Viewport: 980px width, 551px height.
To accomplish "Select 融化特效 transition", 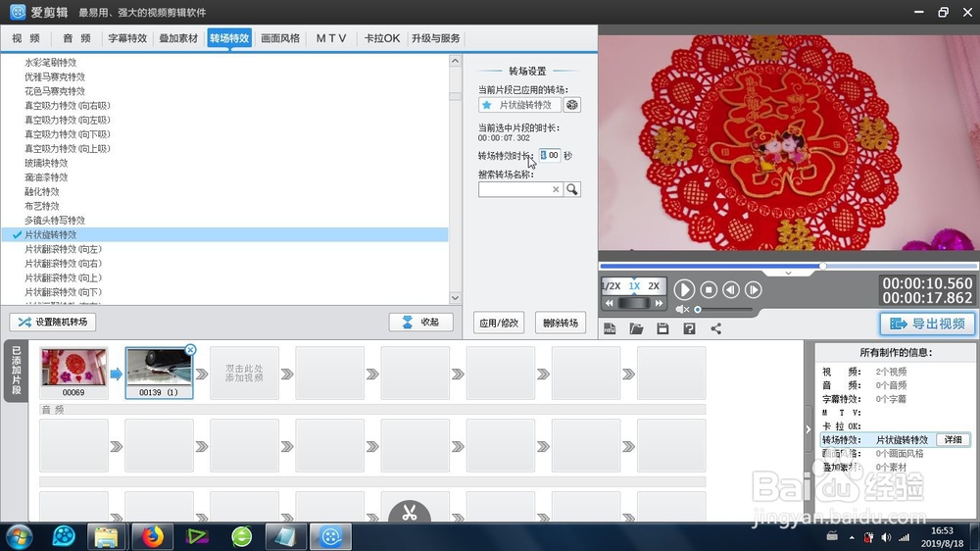I will (x=42, y=192).
